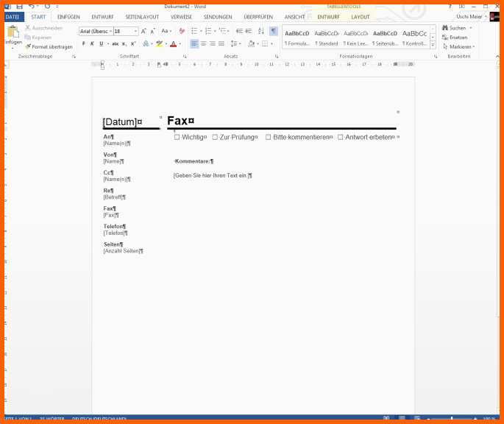
Task: Switch to the SENDUNGEN tab
Action: (218, 17)
